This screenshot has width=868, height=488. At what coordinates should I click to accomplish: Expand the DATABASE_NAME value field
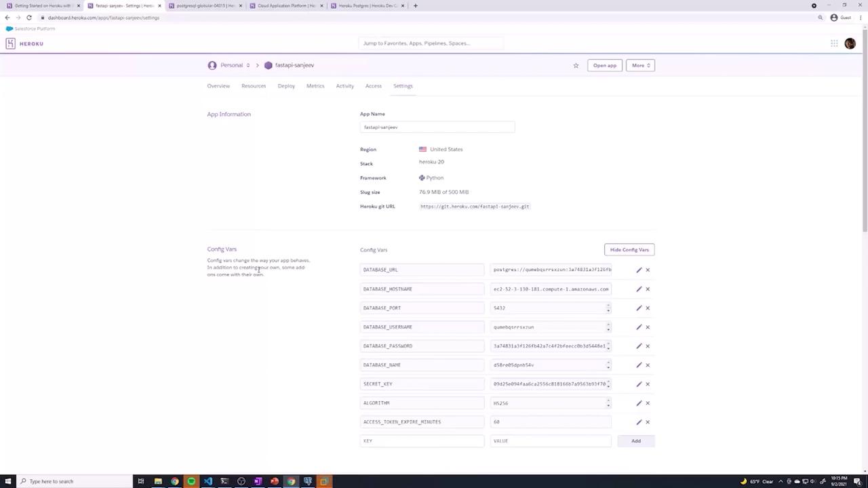click(608, 365)
